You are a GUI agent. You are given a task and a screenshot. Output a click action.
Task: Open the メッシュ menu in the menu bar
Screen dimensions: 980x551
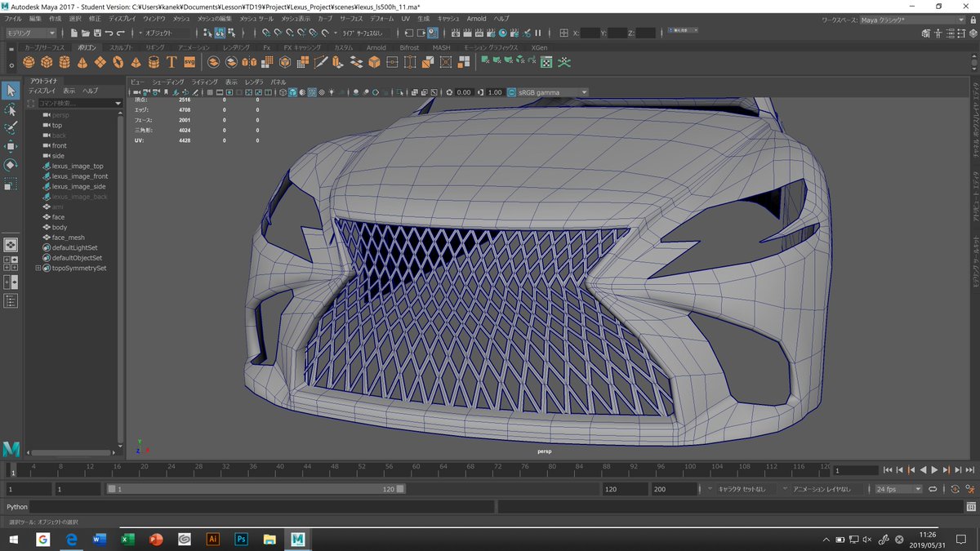click(180, 18)
